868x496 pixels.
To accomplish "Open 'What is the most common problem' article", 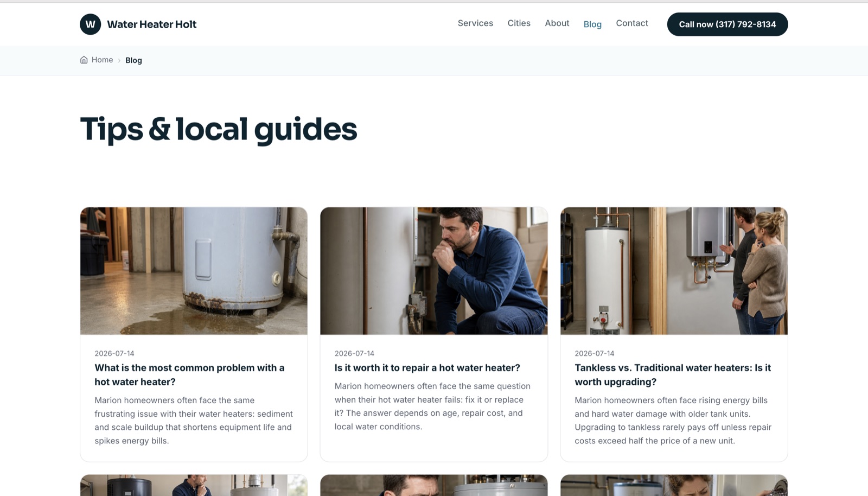I will [x=189, y=374].
